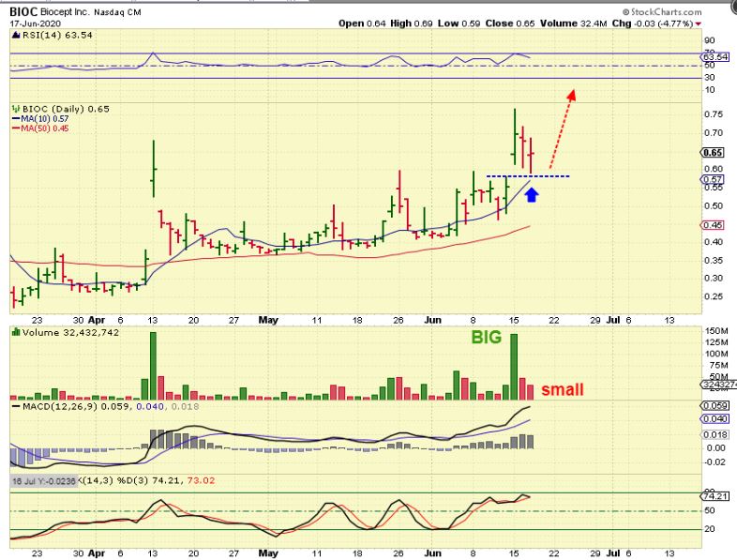Click the BIOC (Daily) price legend icon
The image size is (737, 560).
pos(16,109)
